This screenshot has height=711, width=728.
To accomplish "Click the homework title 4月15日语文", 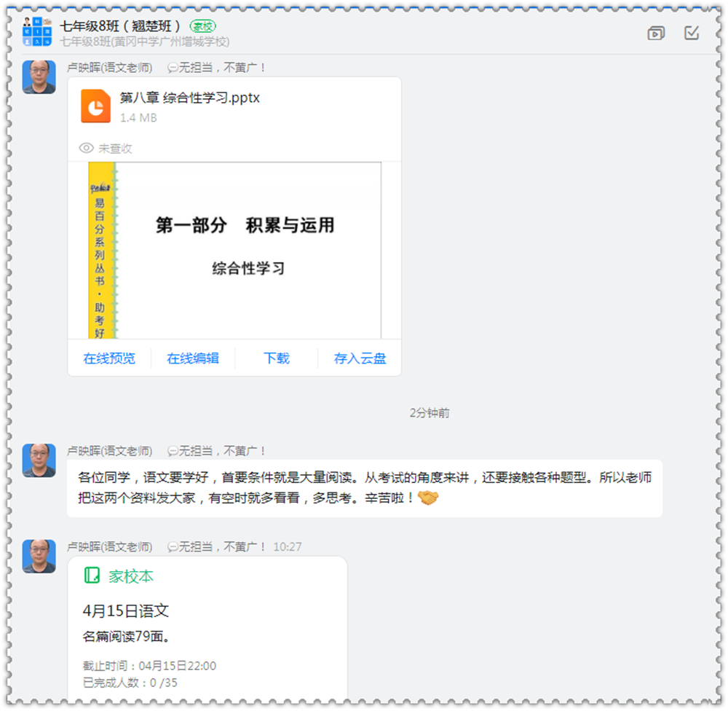I will pos(126,610).
